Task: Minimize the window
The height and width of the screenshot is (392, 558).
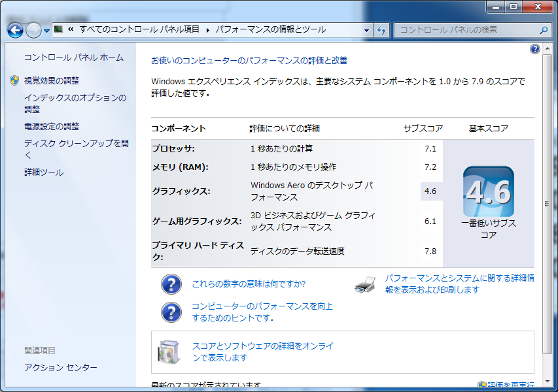Action: click(496, 7)
